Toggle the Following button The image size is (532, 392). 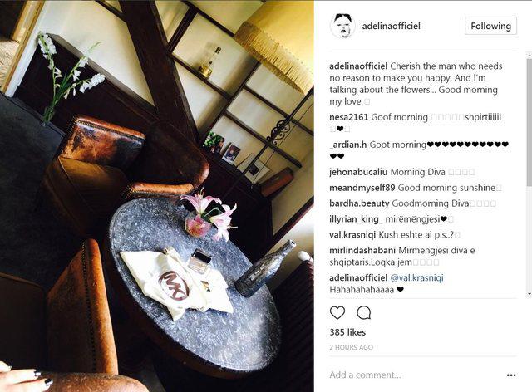[490, 26]
